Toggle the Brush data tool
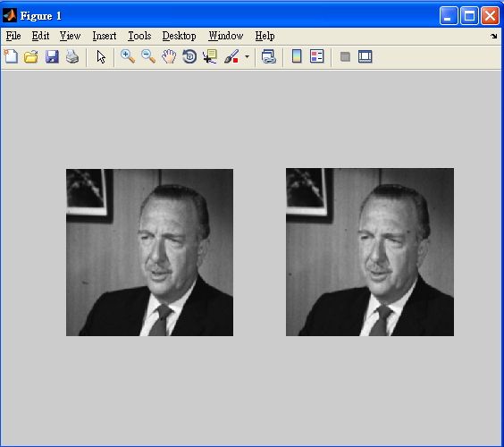The image size is (504, 447). pyautogui.click(x=231, y=56)
